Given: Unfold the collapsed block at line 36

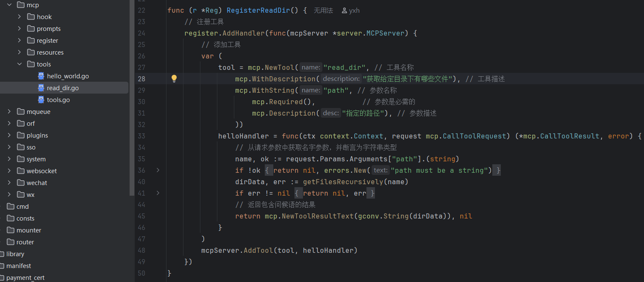Looking at the screenshot, I should coord(158,170).
